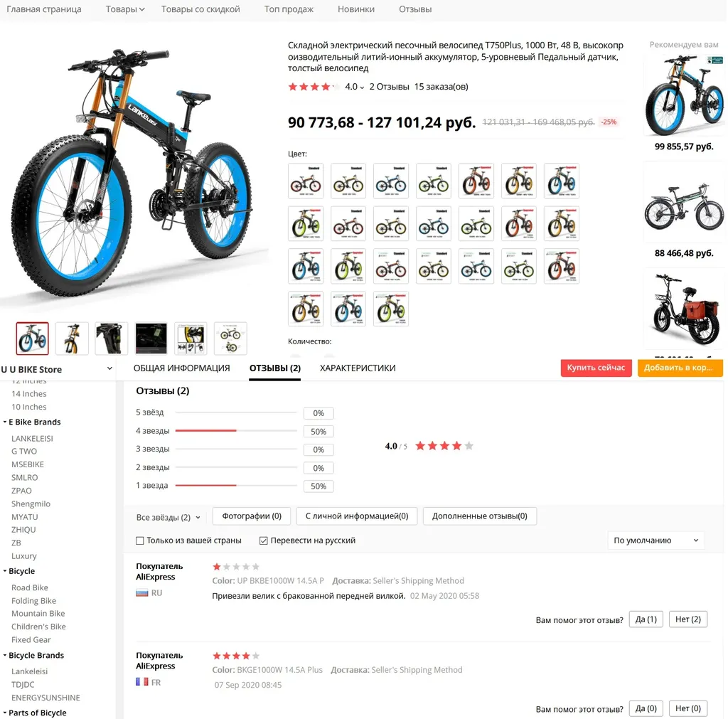The width and height of the screenshot is (728, 719).
Task: Open the second gallery thumbnail of the fork
Action: 72,338
